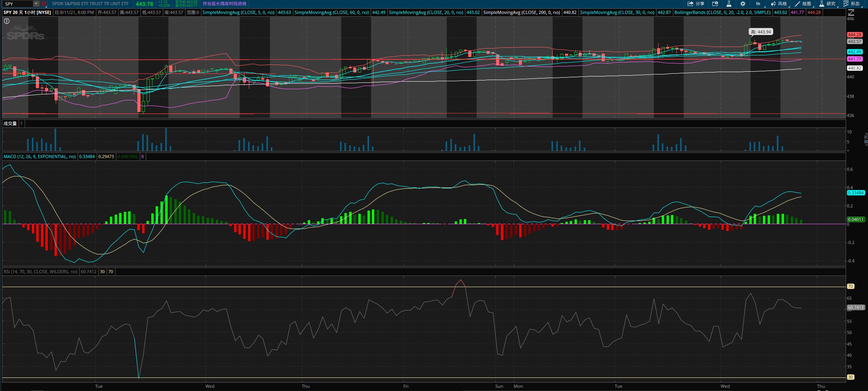Screen dimensions: 868x391
Task: Click the RSI value 60.7412 in header
Action: [88, 272]
